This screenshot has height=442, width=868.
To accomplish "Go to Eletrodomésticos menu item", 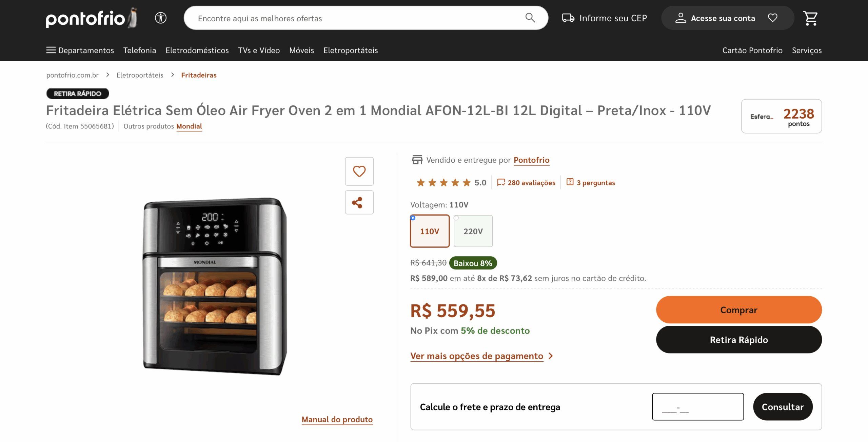I will pyautogui.click(x=197, y=51).
